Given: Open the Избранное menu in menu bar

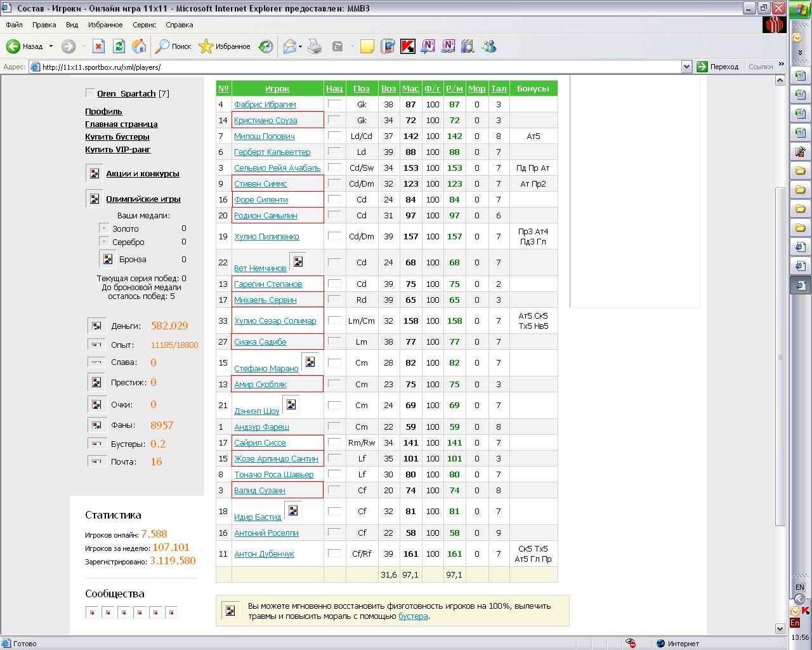Looking at the screenshot, I should pyautogui.click(x=105, y=25).
